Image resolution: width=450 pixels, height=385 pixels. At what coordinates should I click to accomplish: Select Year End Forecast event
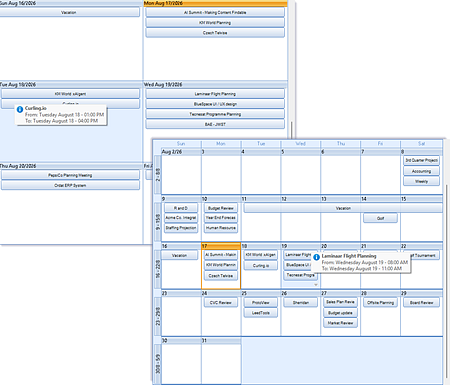click(221, 218)
